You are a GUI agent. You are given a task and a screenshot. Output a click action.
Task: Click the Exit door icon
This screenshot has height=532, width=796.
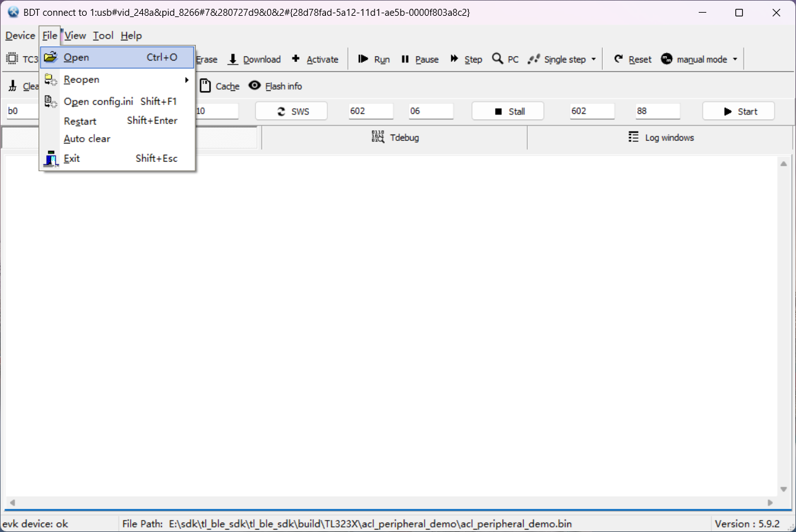51,159
